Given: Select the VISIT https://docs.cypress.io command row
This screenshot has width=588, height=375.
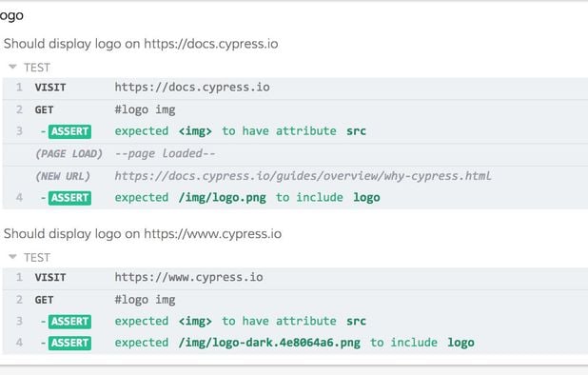Looking at the screenshot, I should [x=295, y=89].
